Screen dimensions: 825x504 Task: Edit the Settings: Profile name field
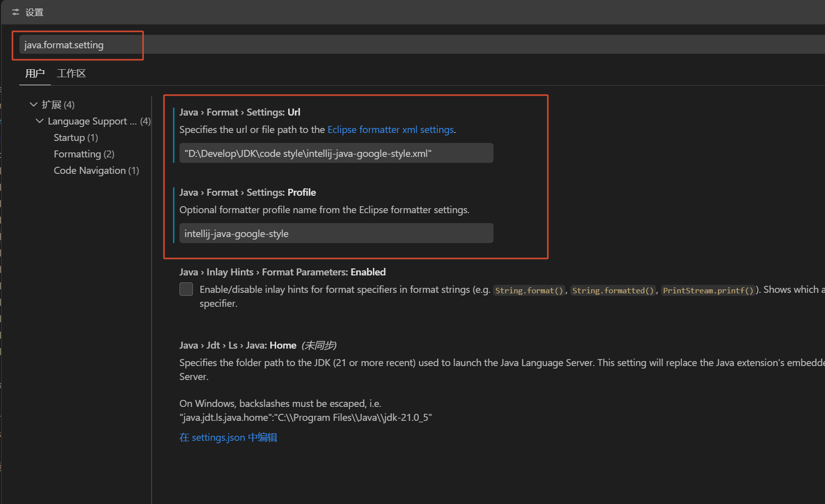point(336,234)
